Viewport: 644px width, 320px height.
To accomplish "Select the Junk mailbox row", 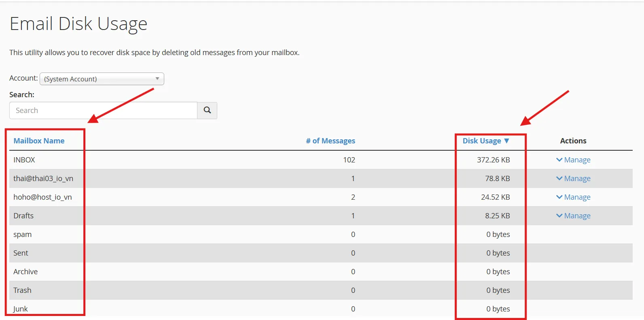I will pyautogui.click(x=20, y=309).
